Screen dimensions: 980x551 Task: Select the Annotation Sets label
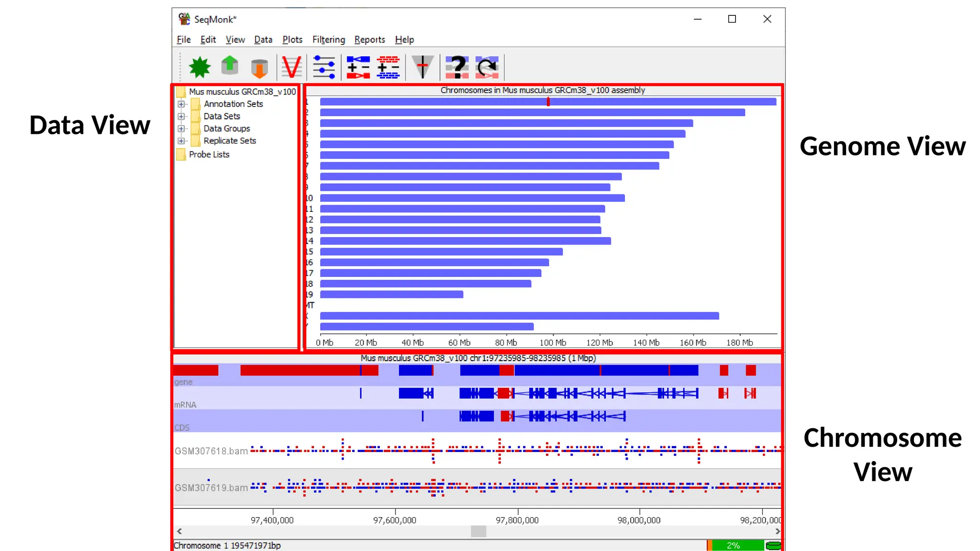(x=234, y=104)
